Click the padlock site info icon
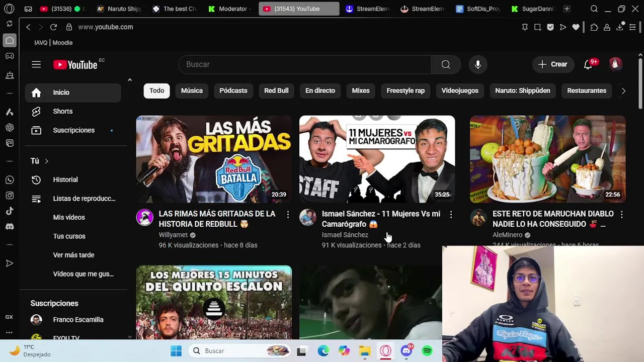Screen dimensions: 644x362 coord(69,27)
